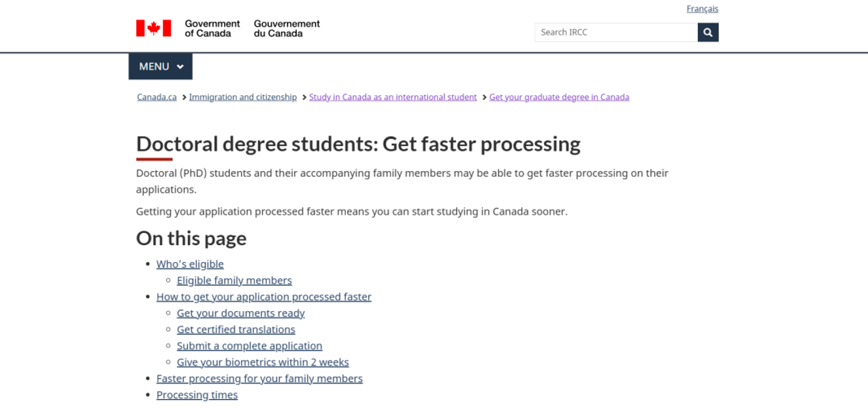868x408 pixels.
Task: Expand the MENU dropdown
Action: coord(161,67)
